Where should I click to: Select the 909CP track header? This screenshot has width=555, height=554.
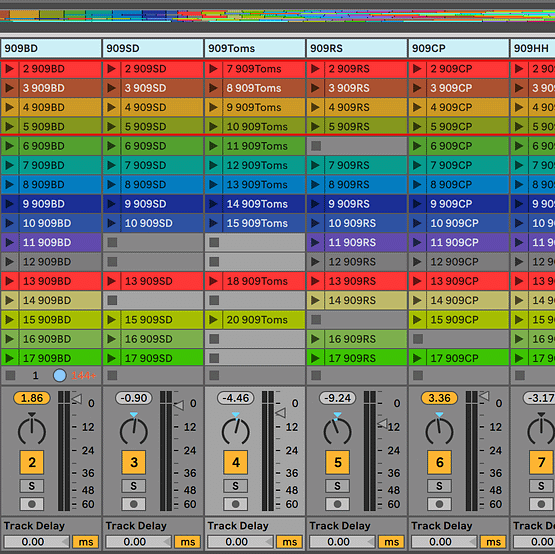[x=459, y=48]
